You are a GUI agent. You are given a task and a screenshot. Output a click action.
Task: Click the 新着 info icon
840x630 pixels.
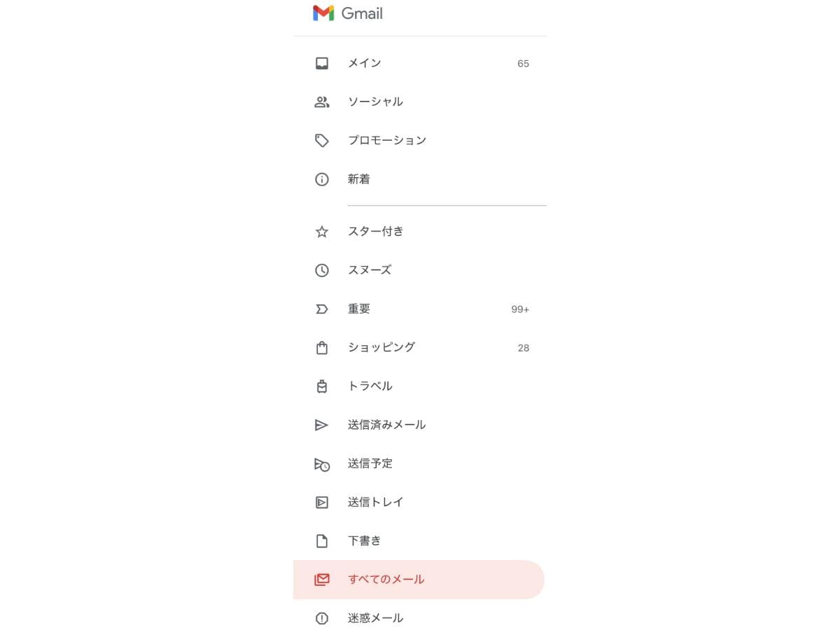pos(321,179)
